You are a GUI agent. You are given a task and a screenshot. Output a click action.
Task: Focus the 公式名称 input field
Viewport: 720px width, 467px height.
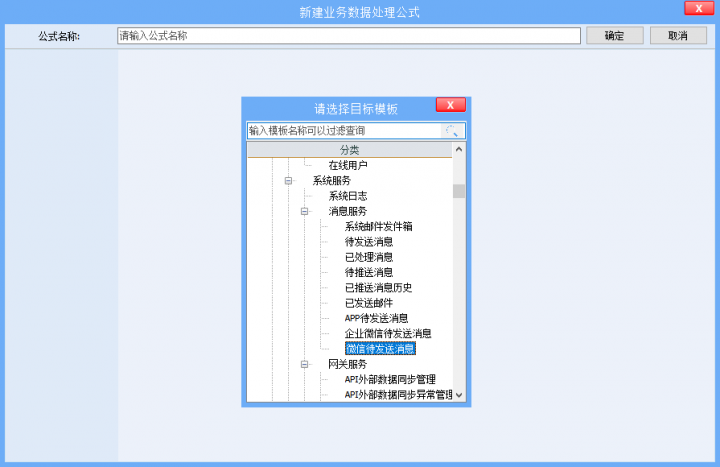pos(349,35)
